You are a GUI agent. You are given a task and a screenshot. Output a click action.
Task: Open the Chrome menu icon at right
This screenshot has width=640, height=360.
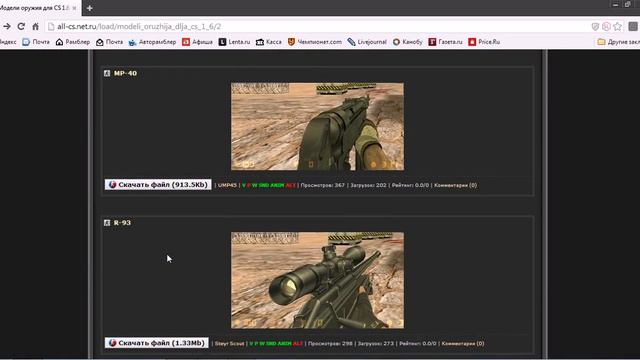click(633, 27)
